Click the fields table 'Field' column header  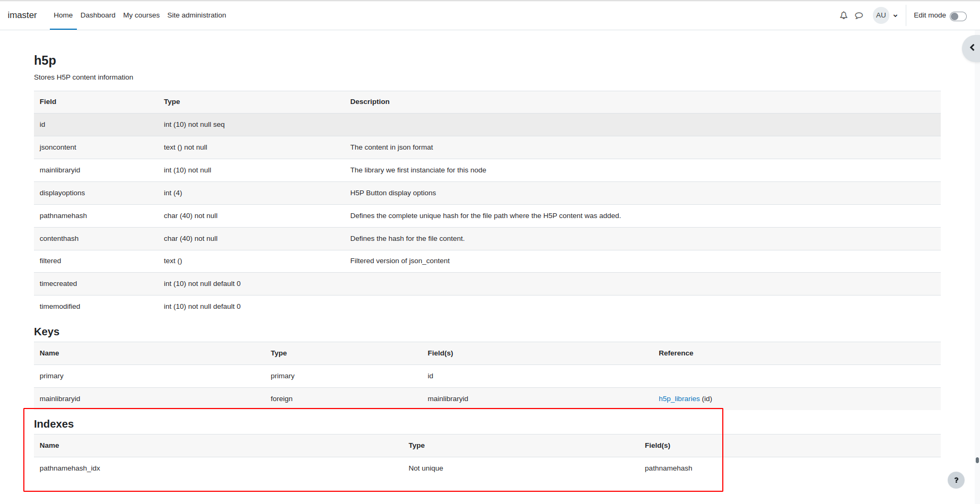pyautogui.click(x=48, y=102)
